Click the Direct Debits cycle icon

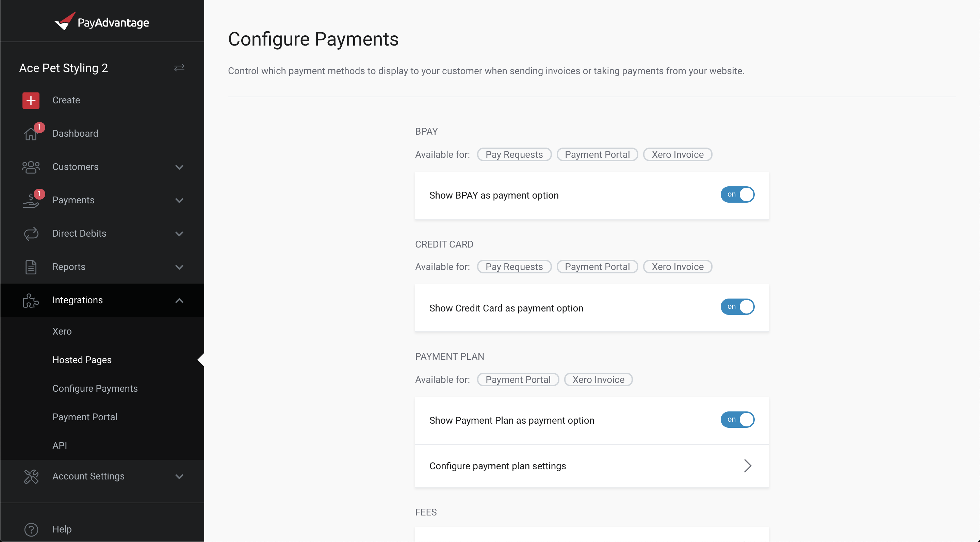pyautogui.click(x=31, y=233)
